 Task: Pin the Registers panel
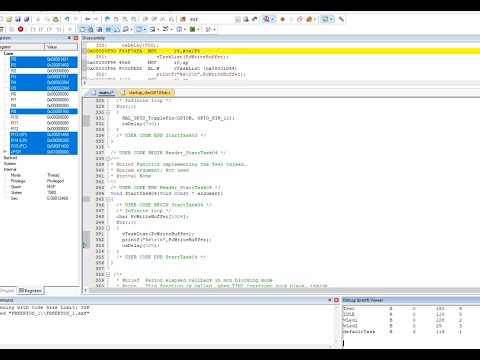click(x=69, y=38)
